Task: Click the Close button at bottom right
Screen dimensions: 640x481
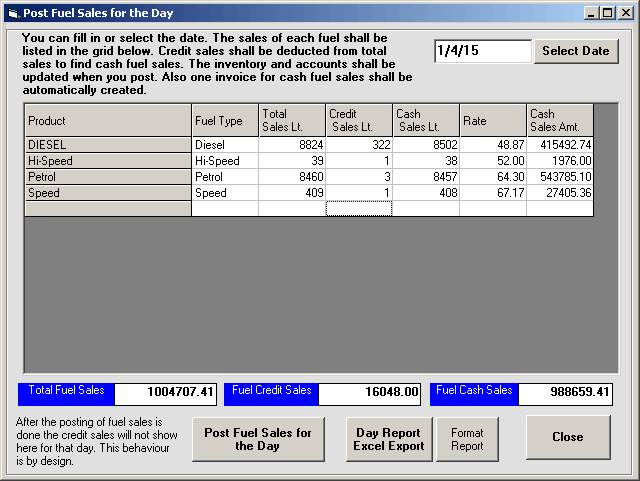Action: coord(567,437)
